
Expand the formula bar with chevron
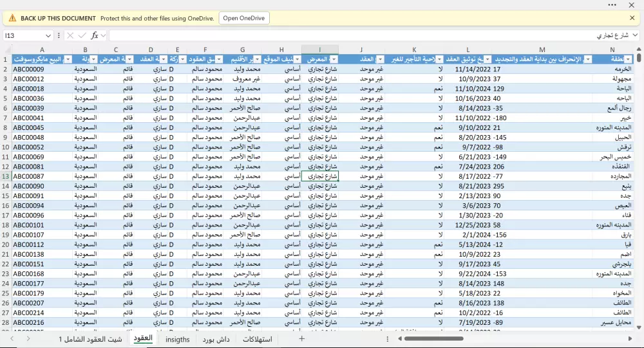(x=634, y=35)
